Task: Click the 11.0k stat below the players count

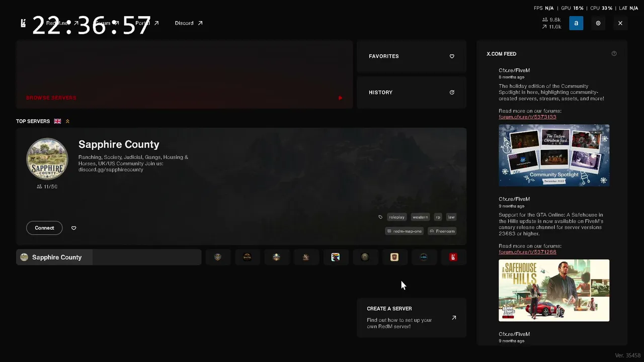Action: pos(551,27)
